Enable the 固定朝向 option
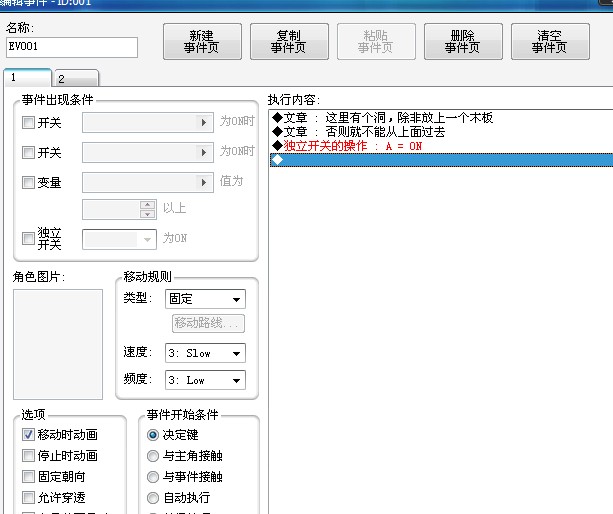Viewport: 613px width, 514px height. pos(28,476)
